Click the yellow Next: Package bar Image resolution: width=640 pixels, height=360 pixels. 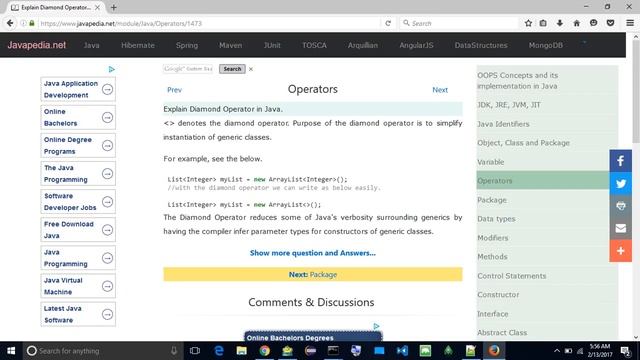(313, 275)
